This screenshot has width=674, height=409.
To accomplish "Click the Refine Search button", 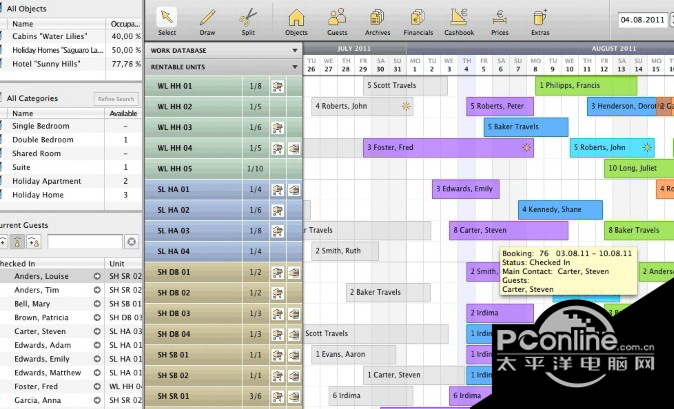I will (x=116, y=99).
